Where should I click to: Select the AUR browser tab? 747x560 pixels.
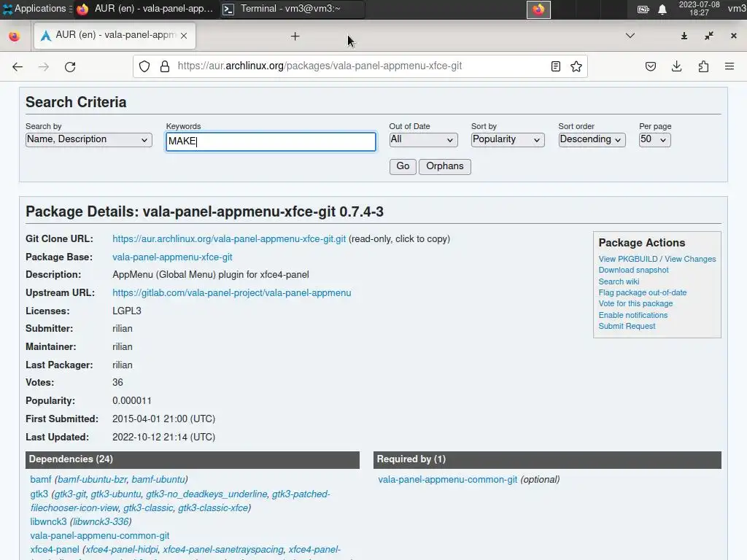pyautogui.click(x=115, y=36)
